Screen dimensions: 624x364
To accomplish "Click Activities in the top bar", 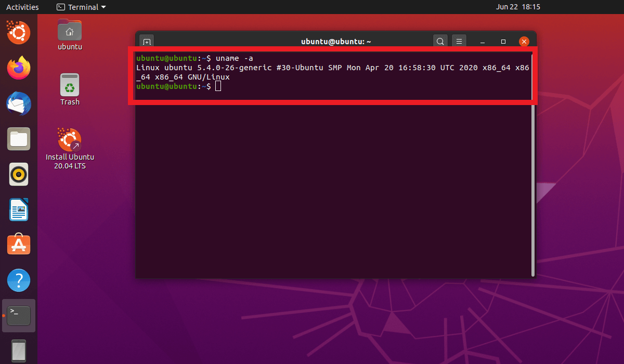I will tap(22, 7).
